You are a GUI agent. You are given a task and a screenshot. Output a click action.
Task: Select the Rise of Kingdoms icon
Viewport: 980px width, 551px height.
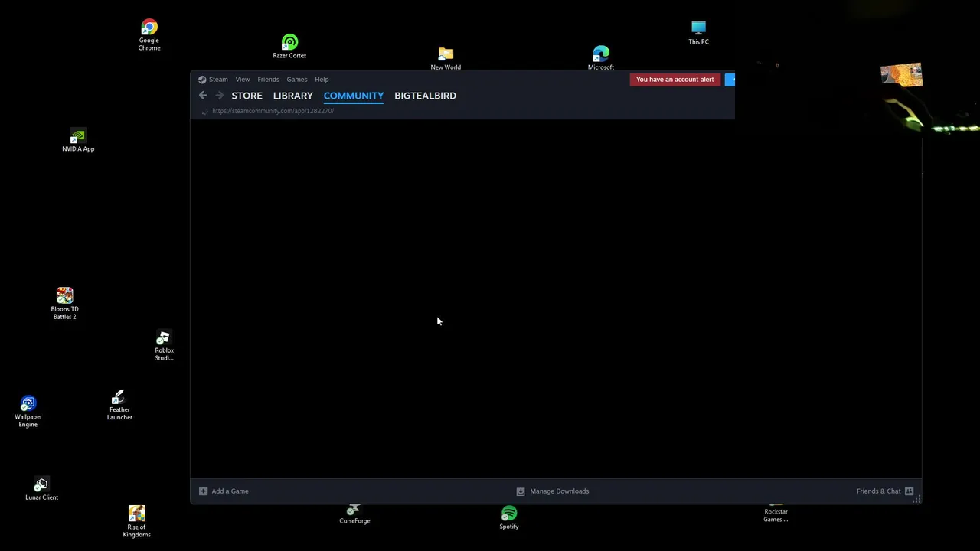(x=136, y=521)
